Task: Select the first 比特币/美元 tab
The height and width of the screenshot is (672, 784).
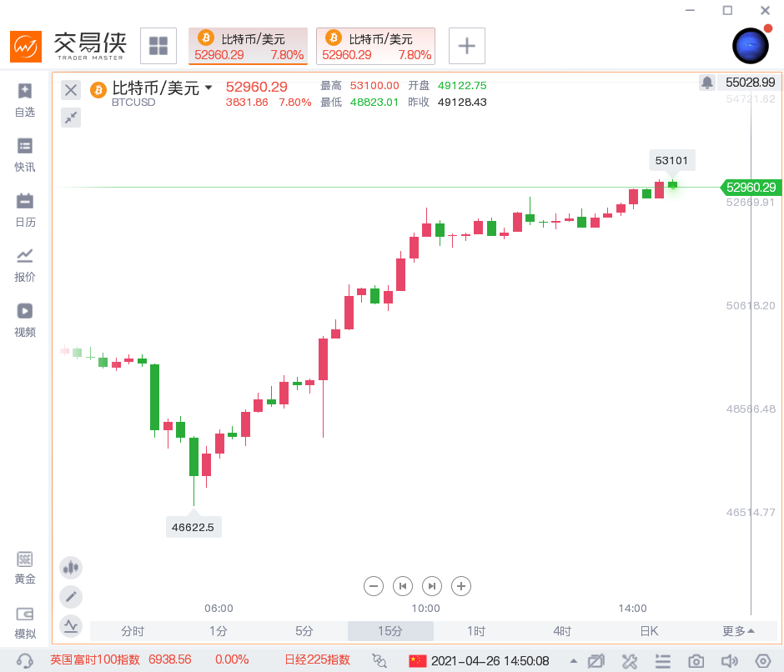Action: 248,46
